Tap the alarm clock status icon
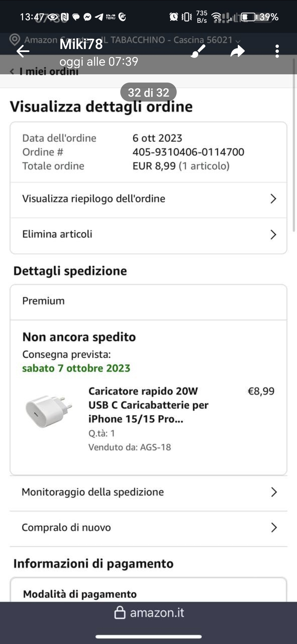The width and height of the screenshot is (297, 644). click(x=174, y=17)
